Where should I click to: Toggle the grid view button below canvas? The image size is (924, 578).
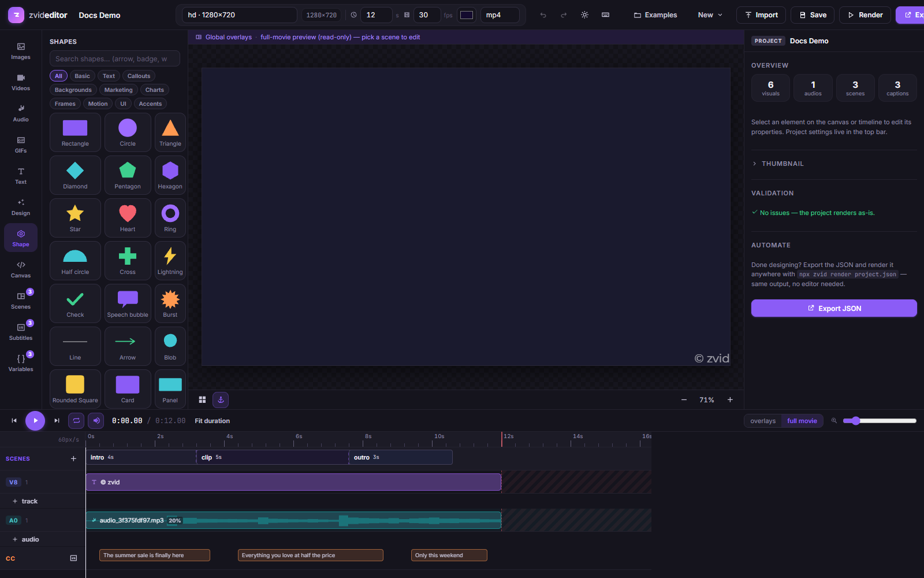coord(202,400)
